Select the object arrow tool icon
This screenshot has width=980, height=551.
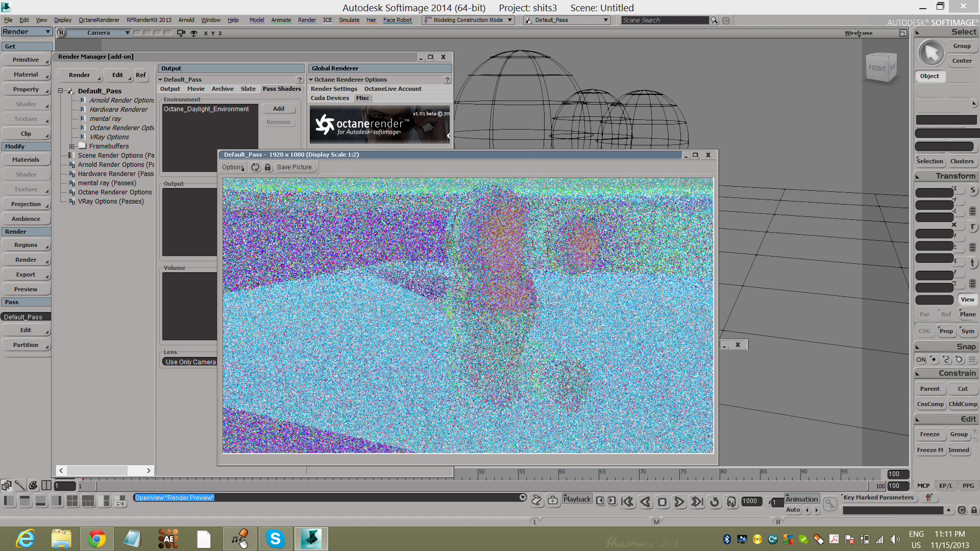pyautogui.click(x=932, y=53)
